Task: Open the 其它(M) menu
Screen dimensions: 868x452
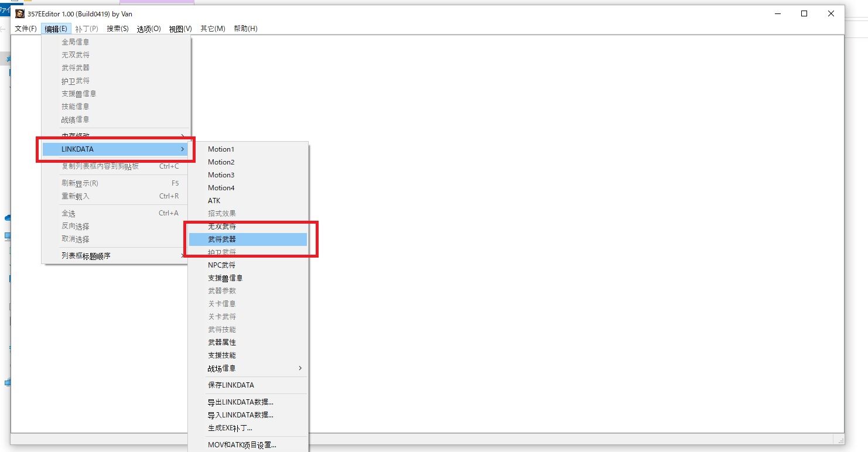Action: click(x=213, y=29)
